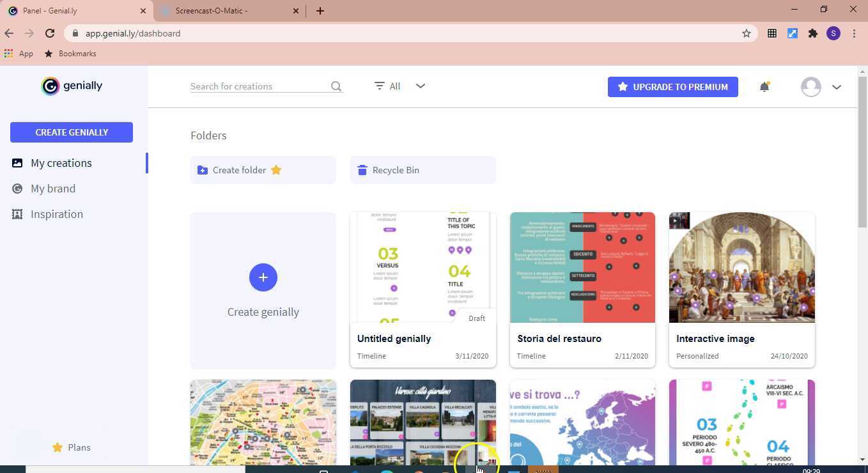Viewport: 868px width, 473px height.
Task: Expand the browser extensions puzzle menu
Action: 813,33
